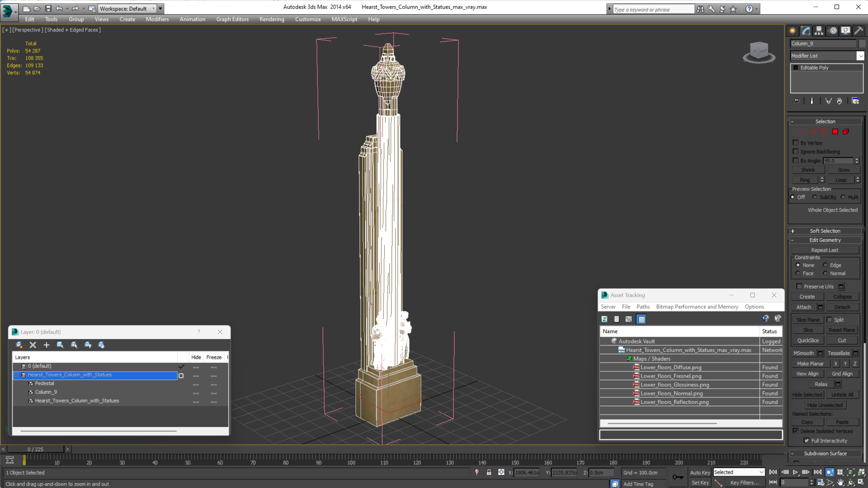Click Go to End playback icon
Image resolution: width=868 pixels, height=488 pixels.
pos(817,472)
